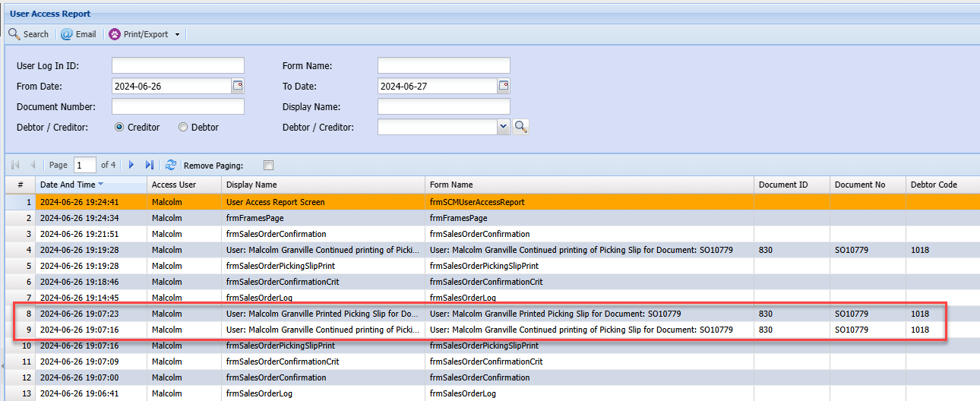
Task: Click the Debtor / Creditor lookup magnifier icon
Action: point(520,127)
